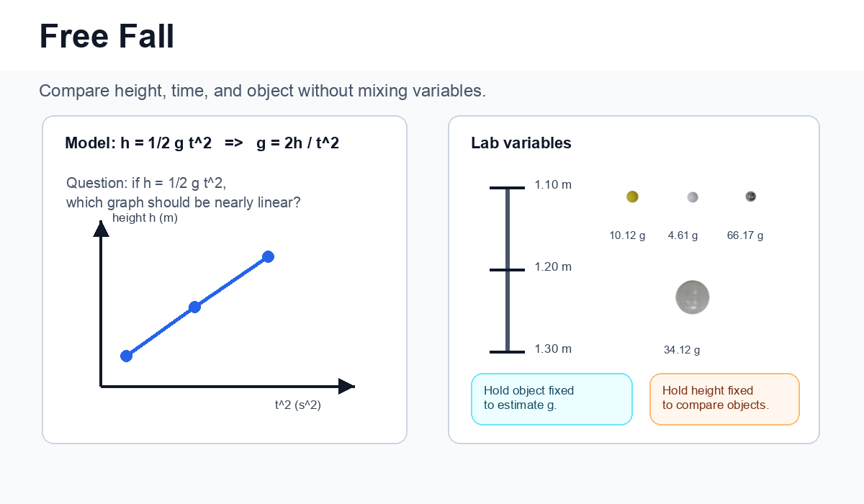Click the Lab variables panel heading
Screen dimensions: 864x504
tap(521, 143)
